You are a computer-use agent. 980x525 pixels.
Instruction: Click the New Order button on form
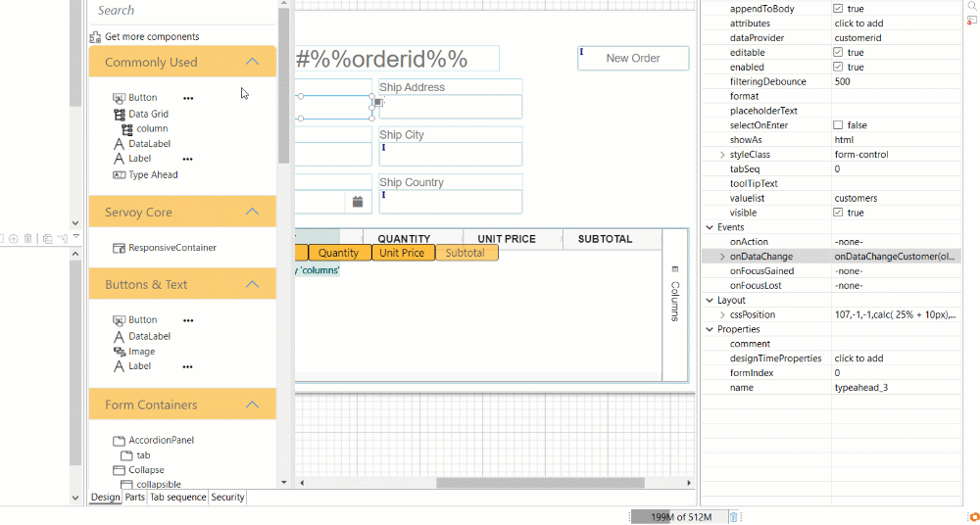[x=632, y=58]
